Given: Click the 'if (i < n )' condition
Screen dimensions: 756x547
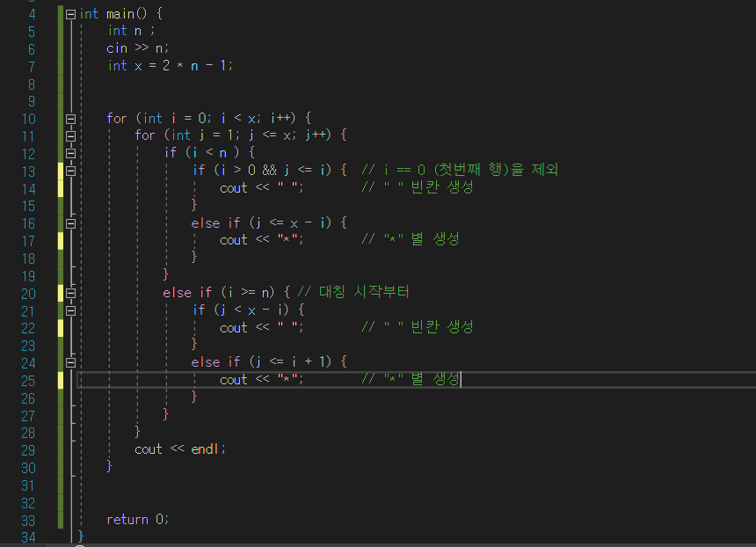Looking at the screenshot, I should (202, 153).
